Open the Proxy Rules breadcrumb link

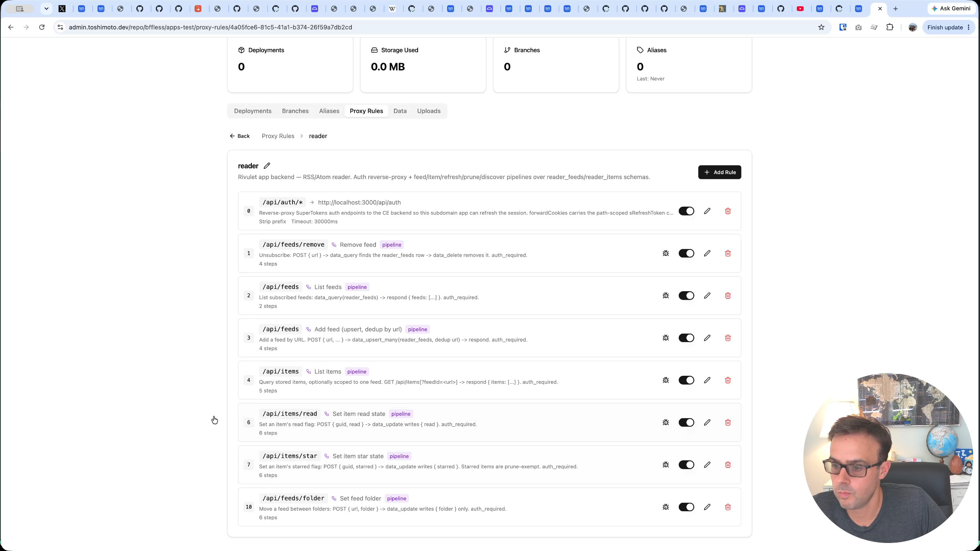(x=278, y=136)
